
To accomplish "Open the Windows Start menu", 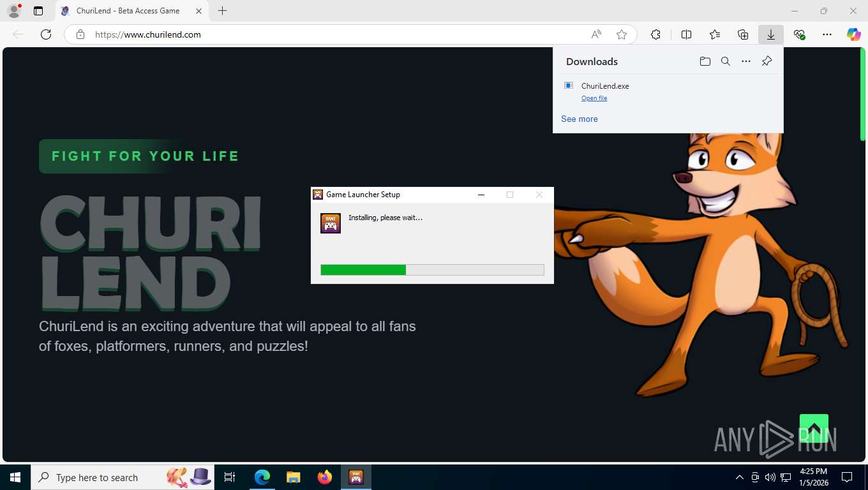I will pos(15,477).
